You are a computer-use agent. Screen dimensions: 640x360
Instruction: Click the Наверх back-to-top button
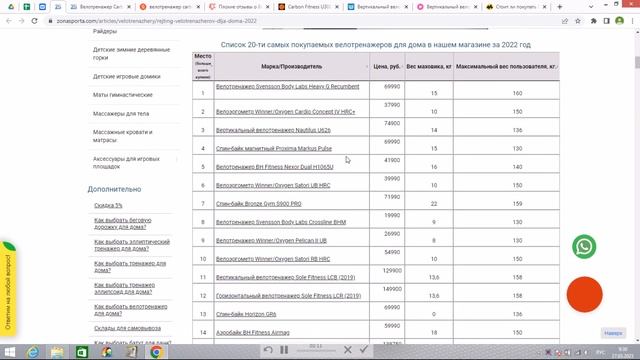coord(613,333)
